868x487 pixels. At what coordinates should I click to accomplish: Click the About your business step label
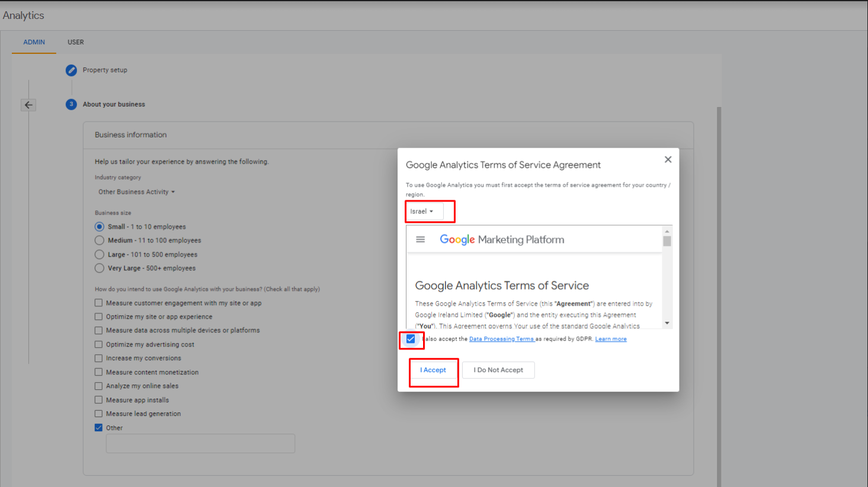pos(114,104)
